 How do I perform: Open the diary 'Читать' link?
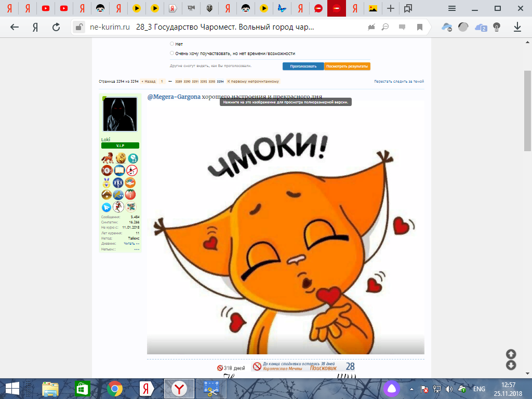[x=131, y=244]
